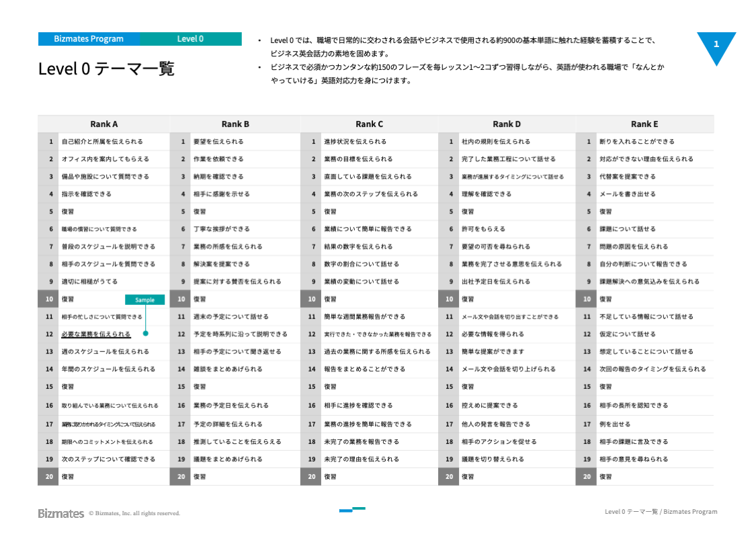Click the Level 0 テーマ一覧 page title
The width and height of the screenshot is (756, 534).
click(106, 69)
